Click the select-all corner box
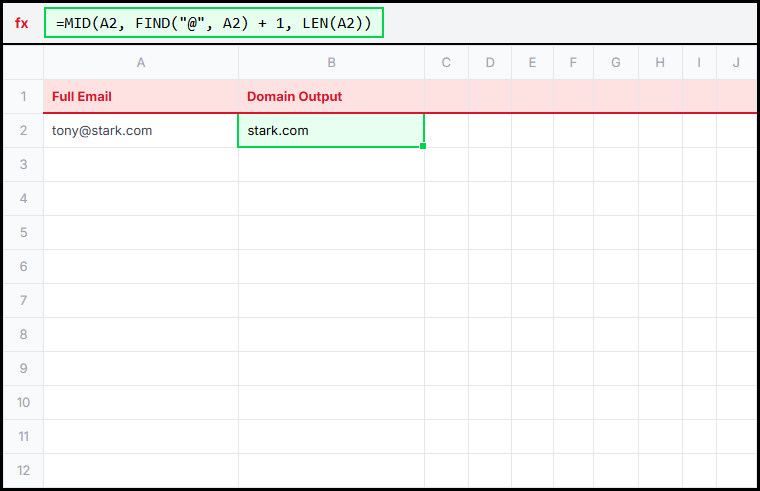Viewport: 760px width, 491px height. [x=23, y=63]
